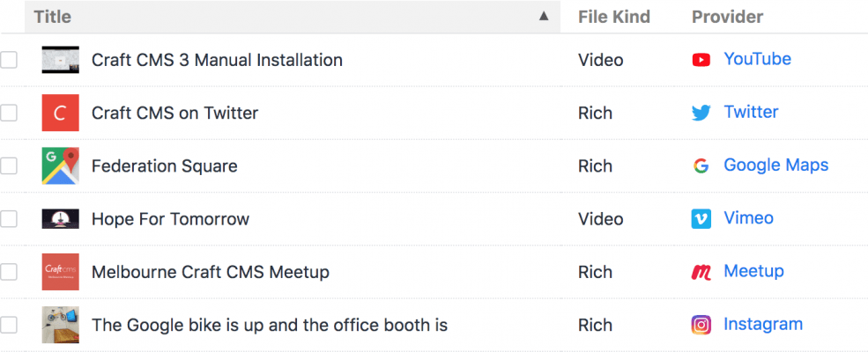Select the Hope For Tomorrow video thumbnail

tap(60, 219)
